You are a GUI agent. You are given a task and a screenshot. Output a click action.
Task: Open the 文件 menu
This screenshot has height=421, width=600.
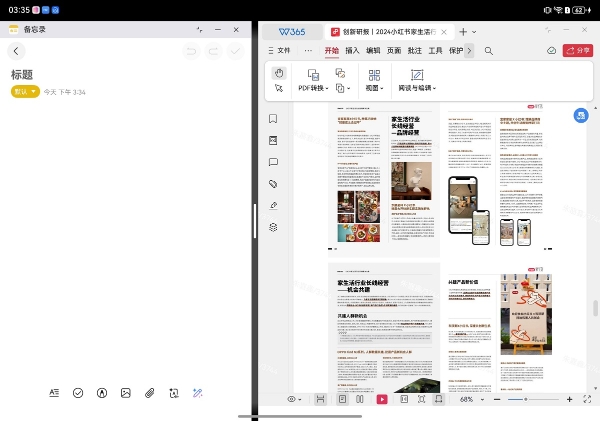pos(283,50)
